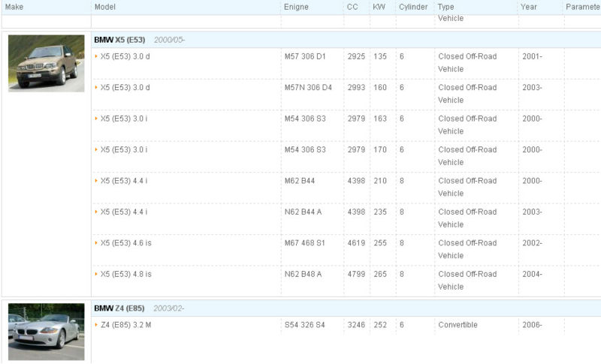Click the Enigne column header

pyautogui.click(x=296, y=7)
